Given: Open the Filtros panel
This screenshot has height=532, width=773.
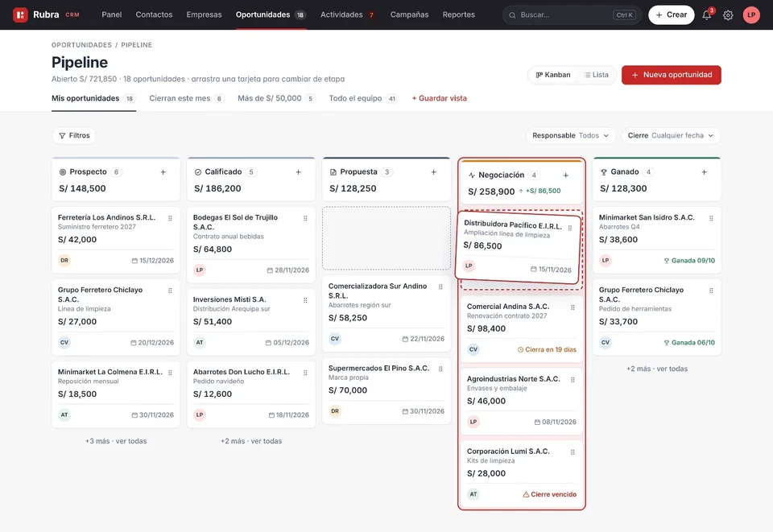Looking at the screenshot, I should pyautogui.click(x=74, y=135).
